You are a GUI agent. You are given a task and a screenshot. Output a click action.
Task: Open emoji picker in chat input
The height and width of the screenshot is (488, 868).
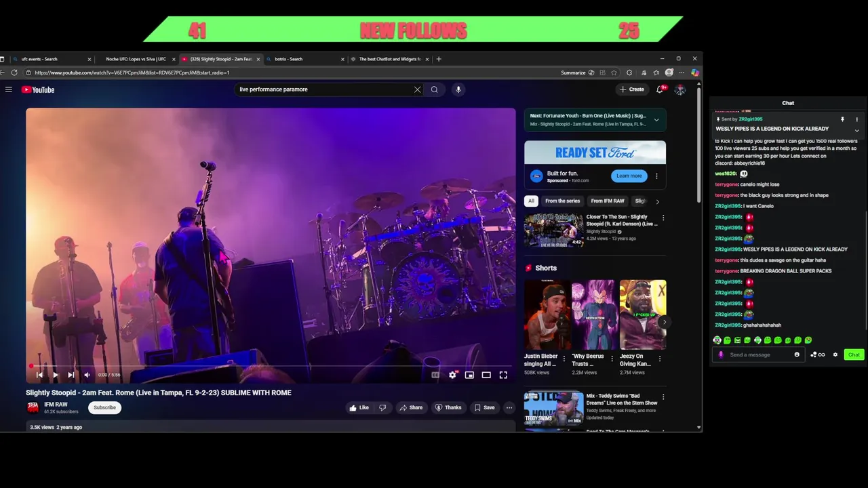click(x=797, y=354)
